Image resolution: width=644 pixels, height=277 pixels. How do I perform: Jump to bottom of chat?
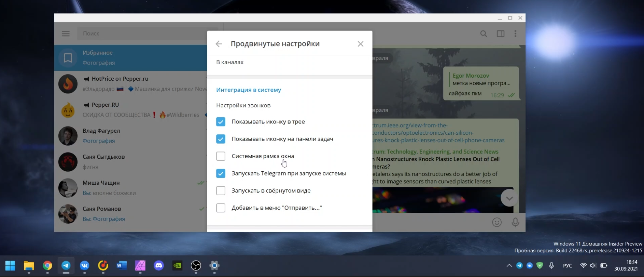pos(509,198)
